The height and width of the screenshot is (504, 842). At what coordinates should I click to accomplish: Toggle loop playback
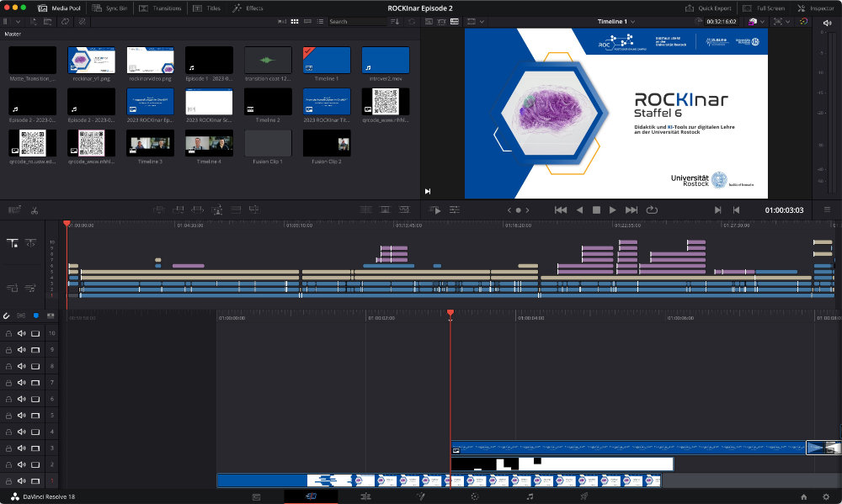coord(652,210)
